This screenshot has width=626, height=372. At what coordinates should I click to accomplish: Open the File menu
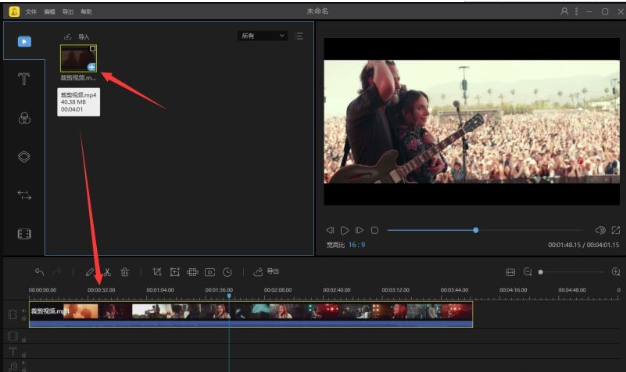(x=31, y=12)
